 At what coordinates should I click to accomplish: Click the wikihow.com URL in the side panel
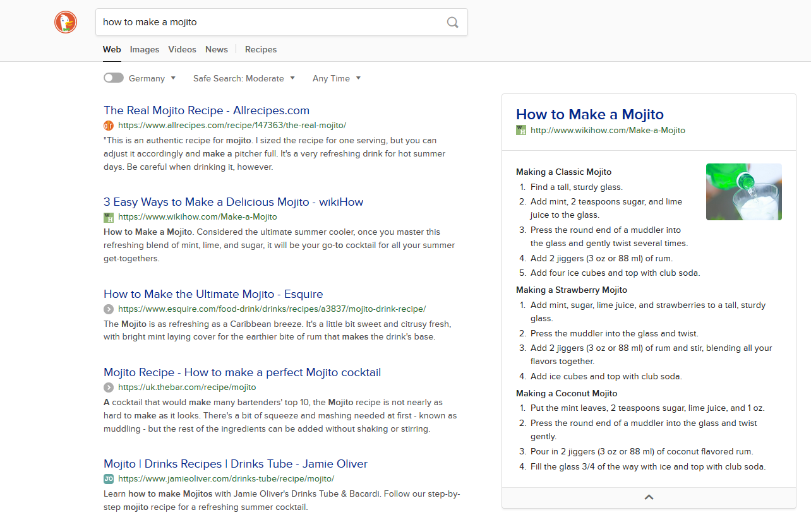[608, 130]
